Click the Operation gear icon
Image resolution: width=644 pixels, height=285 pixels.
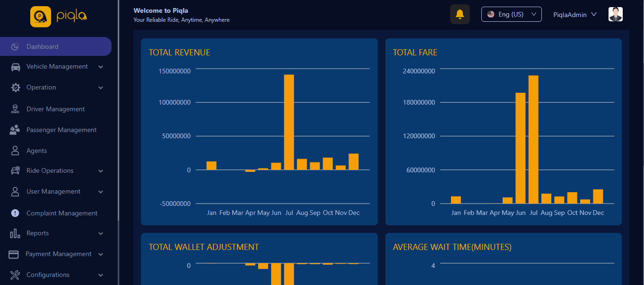[15, 88]
